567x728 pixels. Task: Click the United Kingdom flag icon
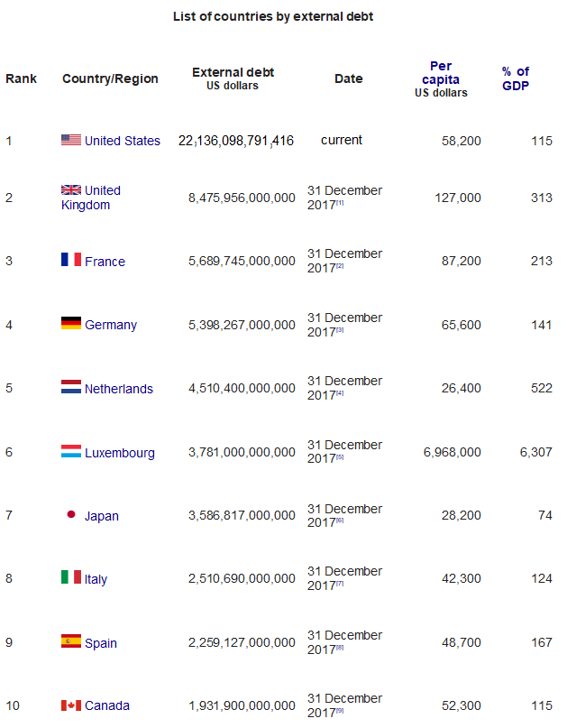[x=71, y=189]
